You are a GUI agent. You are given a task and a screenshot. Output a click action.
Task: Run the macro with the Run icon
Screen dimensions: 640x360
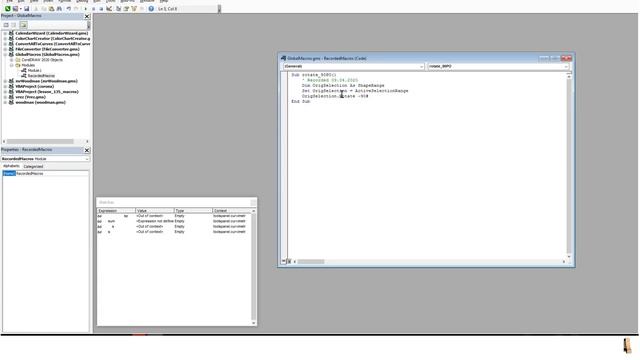(x=86, y=9)
